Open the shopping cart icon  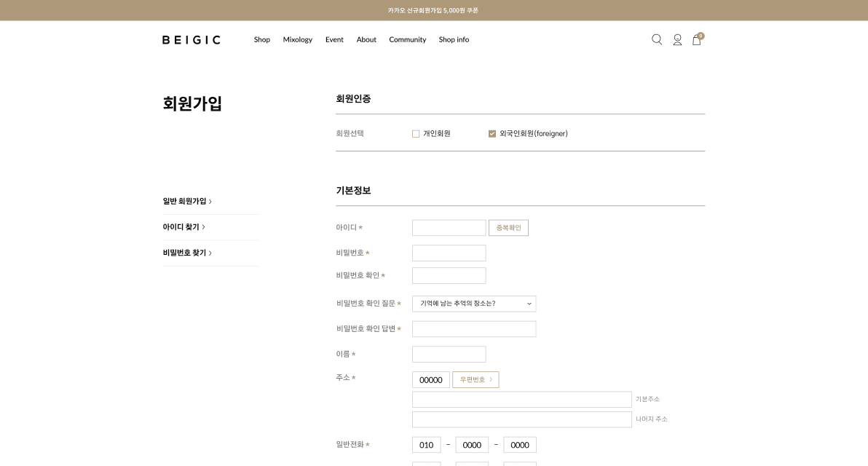coord(696,41)
